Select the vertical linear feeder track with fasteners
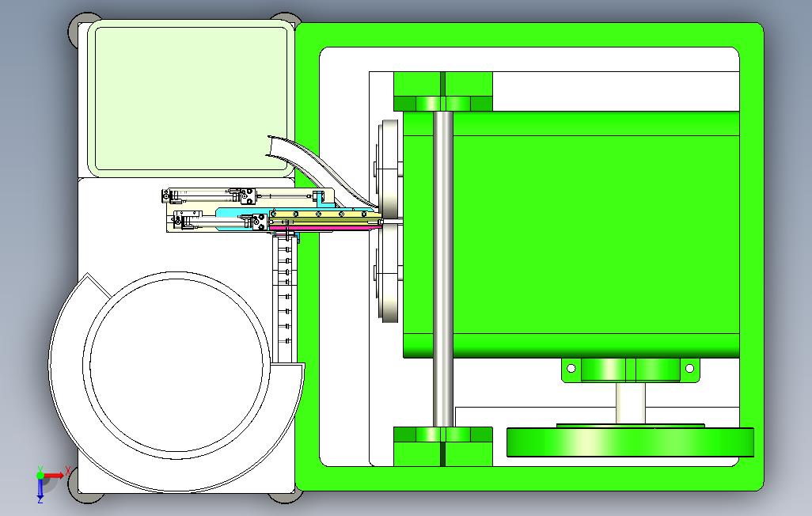 (x=284, y=298)
